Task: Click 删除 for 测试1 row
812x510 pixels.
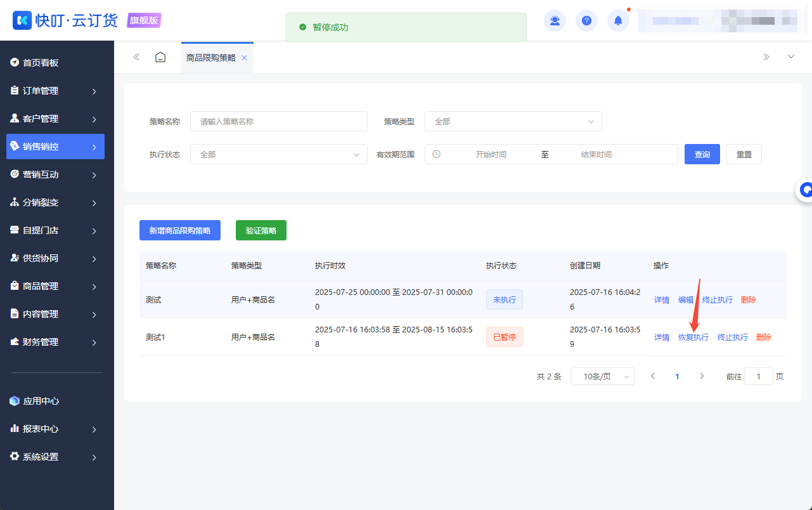Action: (764, 337)
